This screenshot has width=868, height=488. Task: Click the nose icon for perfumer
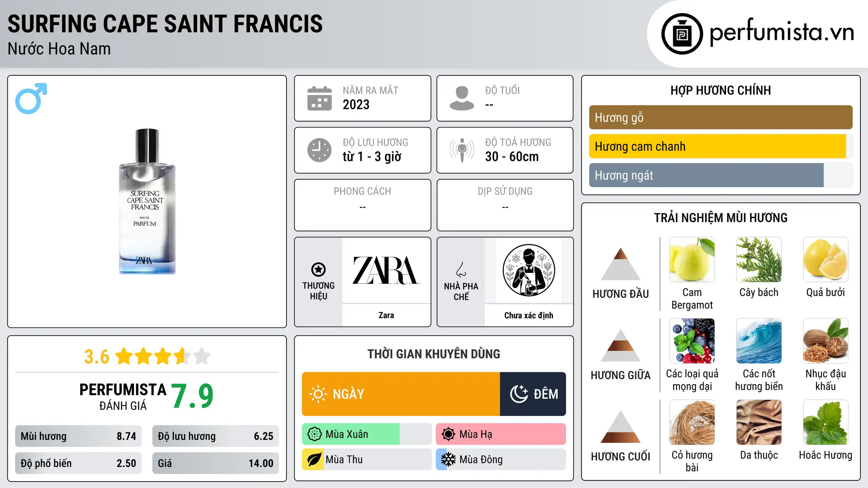pos(461,269)
